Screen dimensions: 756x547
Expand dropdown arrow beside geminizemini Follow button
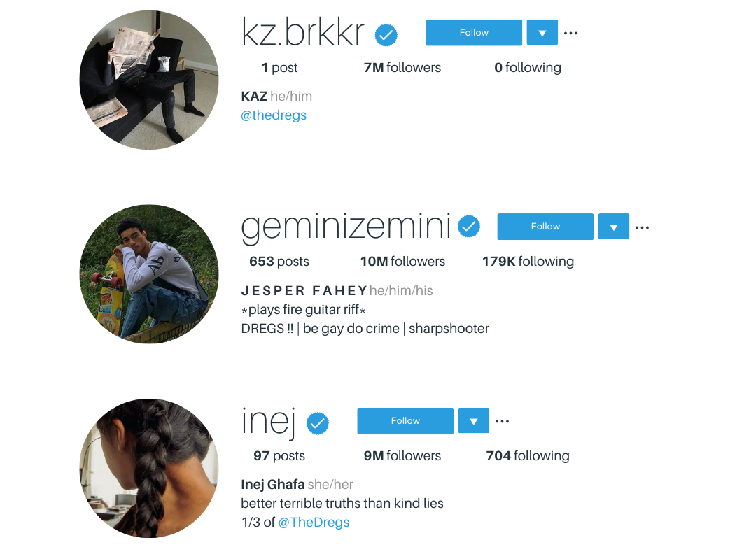[x=614, y=226]
